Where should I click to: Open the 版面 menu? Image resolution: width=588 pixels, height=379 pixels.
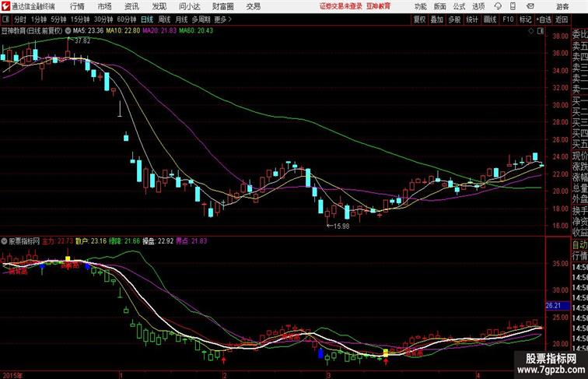click(440, 6)
